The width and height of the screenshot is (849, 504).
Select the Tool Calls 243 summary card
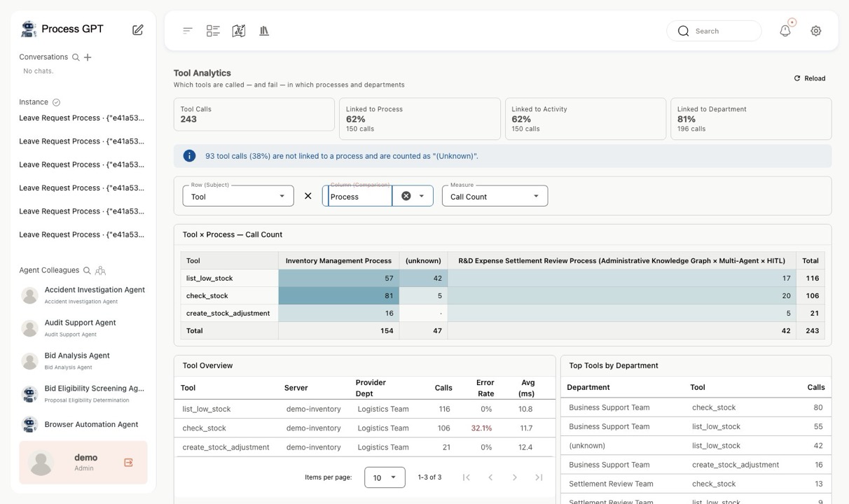254,115
